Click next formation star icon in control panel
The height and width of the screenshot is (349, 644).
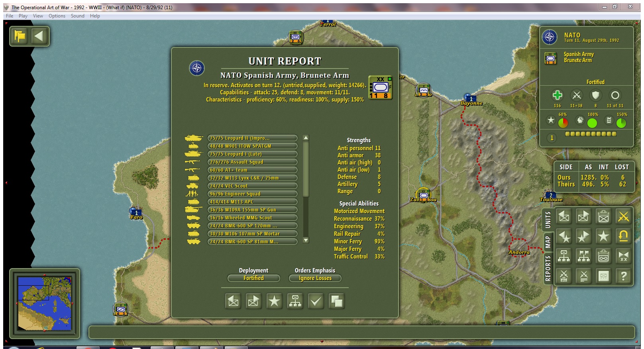(x=583, y=236)
